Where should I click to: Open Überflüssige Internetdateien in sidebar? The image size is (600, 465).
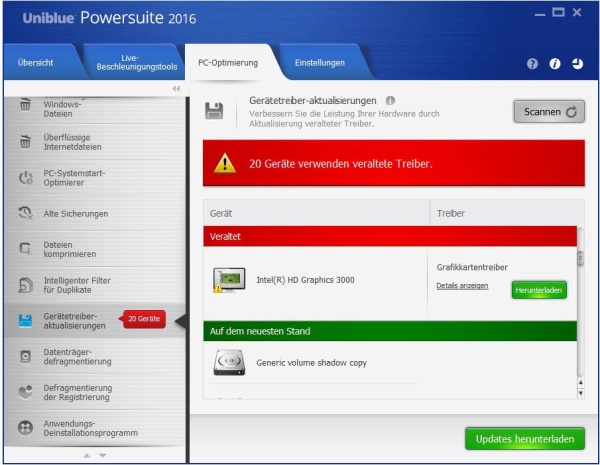95,142
